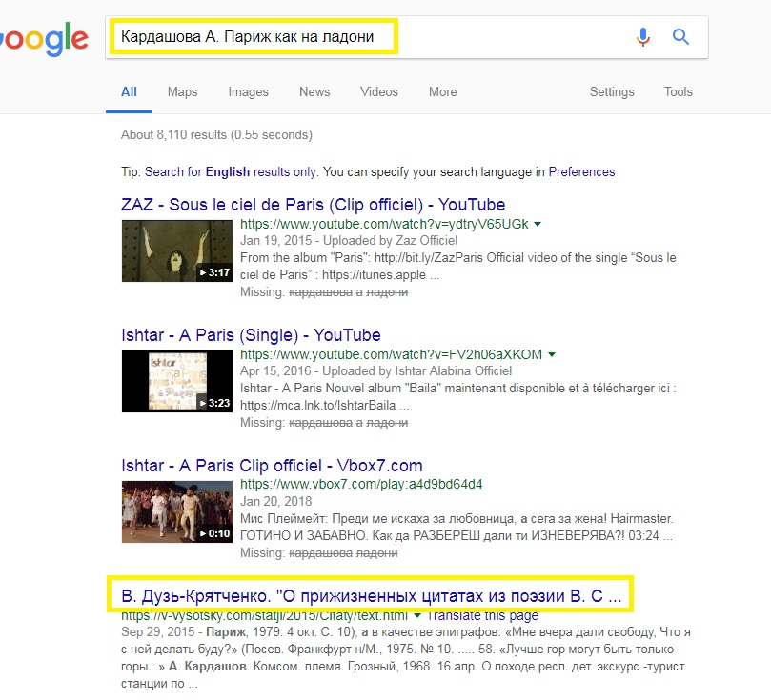The width and height of the screenshot is (771, 700).
Task: Click the Search for English results only link
Action: click(229, 172)
